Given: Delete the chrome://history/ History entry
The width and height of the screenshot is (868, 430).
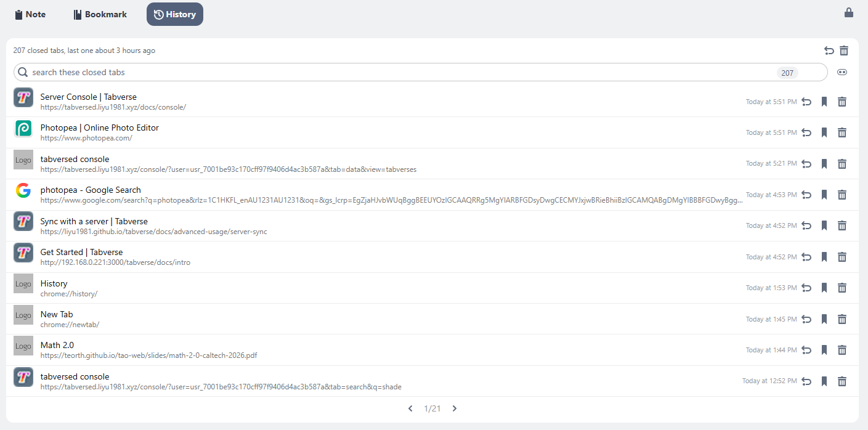Looking at the screenshot, I should pos(842,288).
